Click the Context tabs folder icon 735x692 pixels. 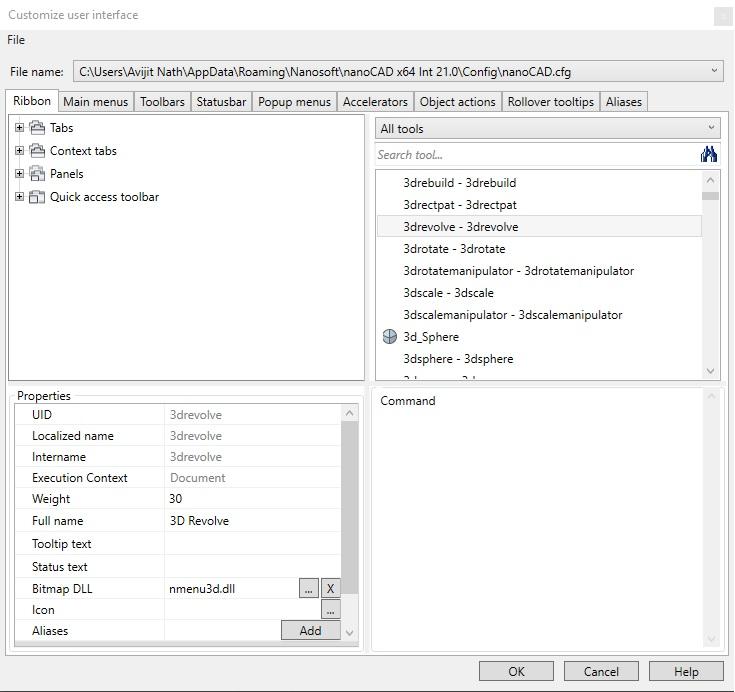click(x=38, y=151)
